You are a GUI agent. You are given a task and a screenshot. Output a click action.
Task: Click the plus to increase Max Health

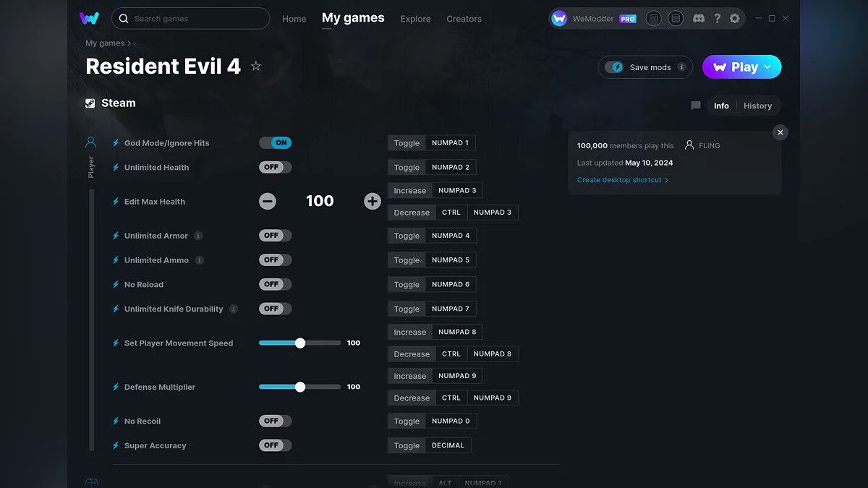tap(372, 202)
